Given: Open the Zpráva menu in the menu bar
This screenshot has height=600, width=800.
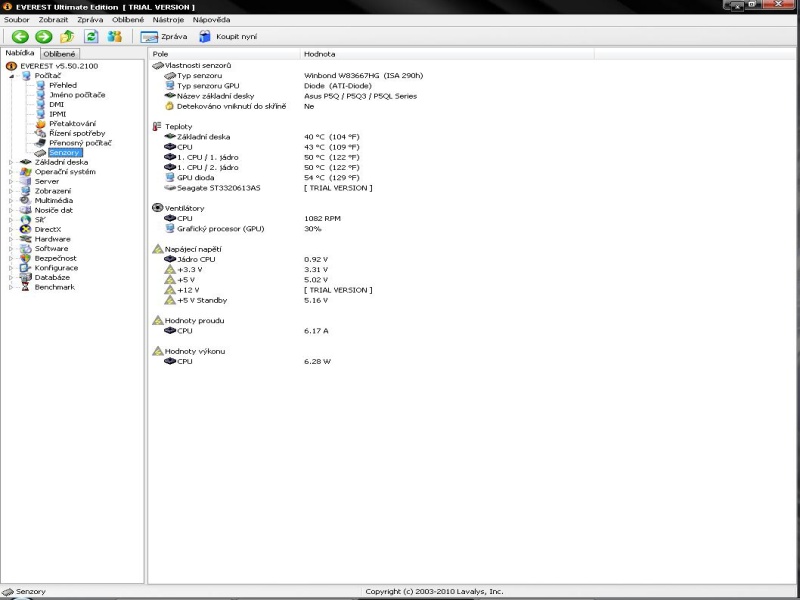Looking at the screenshot, I should 90,20.
